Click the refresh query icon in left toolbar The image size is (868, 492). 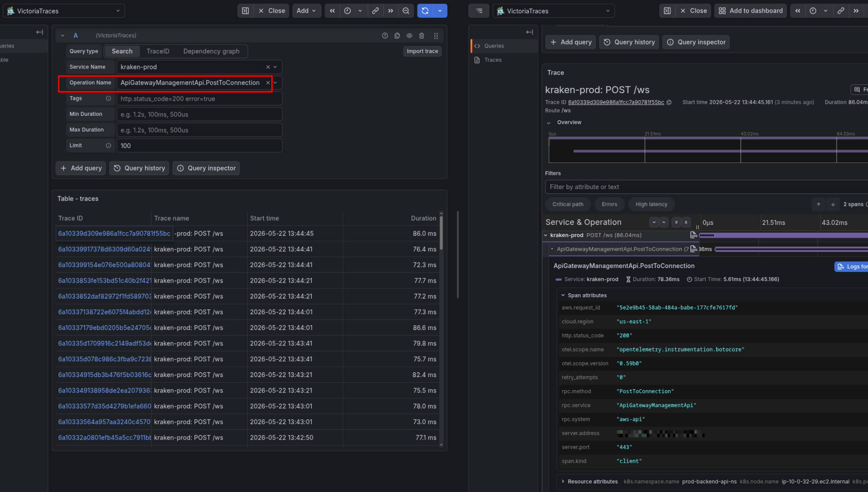(x=425, y=11)
